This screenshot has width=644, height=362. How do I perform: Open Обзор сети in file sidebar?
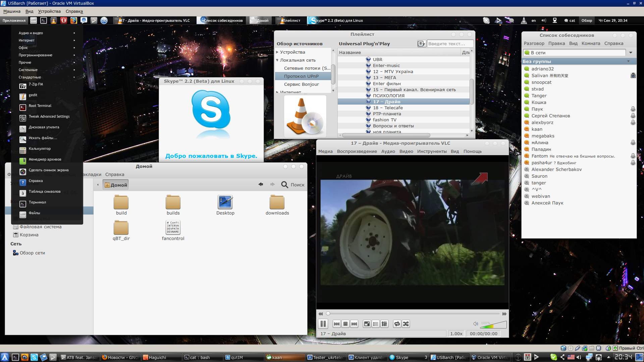point(32,253)
